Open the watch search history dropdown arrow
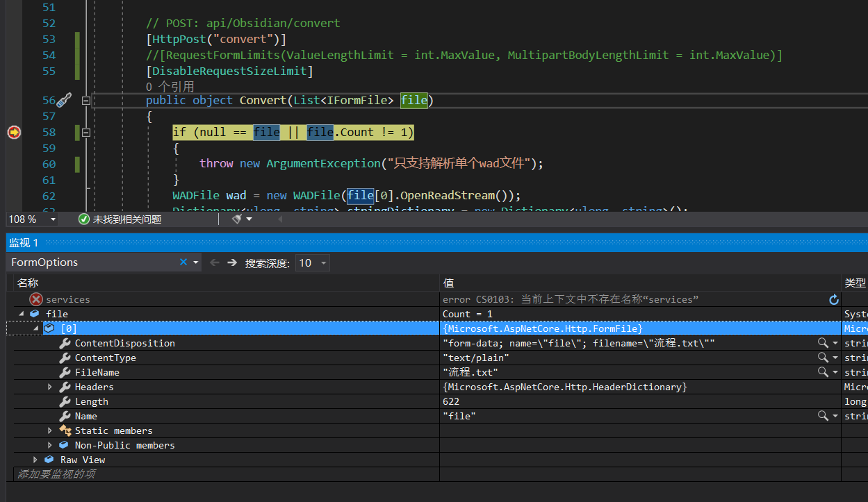Viewport: 868px width, 502px height. click(x=196, y=262)
